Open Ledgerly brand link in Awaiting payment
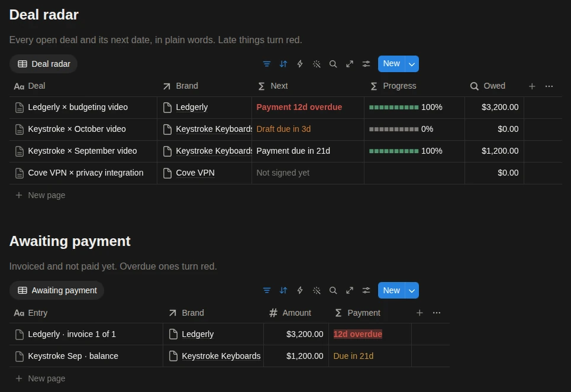The width and height of the screenshot is (571, 392). (198, 334)
